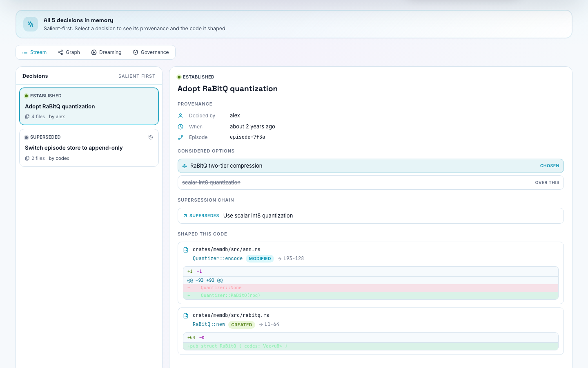Click the SUPERSEDES arrow icon
Screen dimensions: 588x368
coord(185,215)
